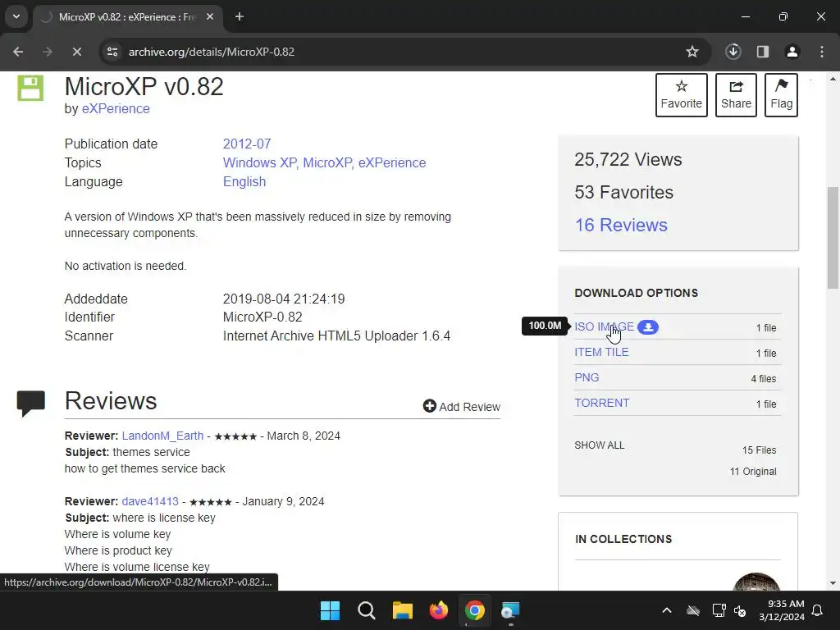Open the English language link
The width and height of the screenshot is (840, 630).
click(x=244, y=181)
